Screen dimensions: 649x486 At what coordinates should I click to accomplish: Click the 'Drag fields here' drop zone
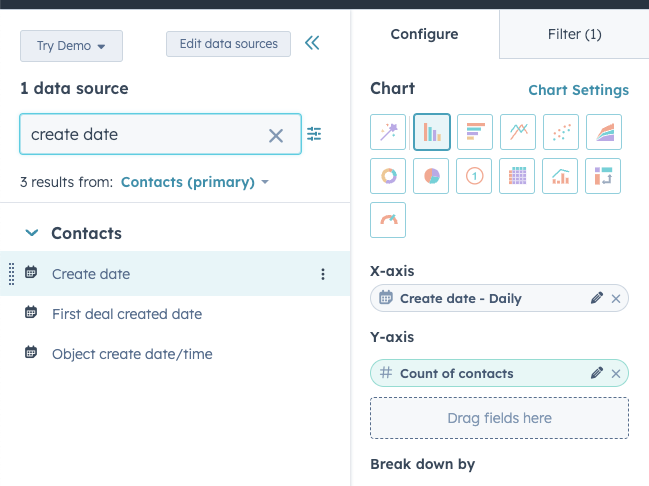click(500, 418)
